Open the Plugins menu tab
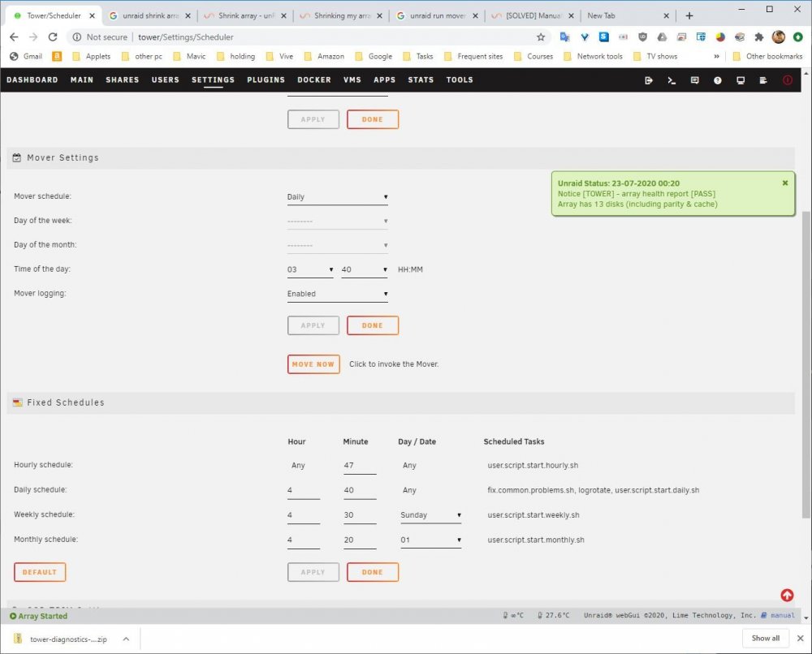812x654 pixels. pyautogui.click(x=266, y=80)
